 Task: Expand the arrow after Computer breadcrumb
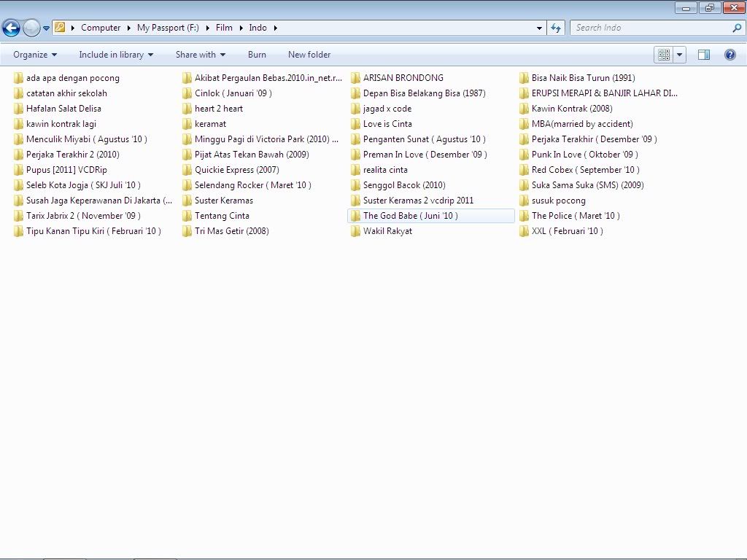pyautogui.click(x=128, y=28)
